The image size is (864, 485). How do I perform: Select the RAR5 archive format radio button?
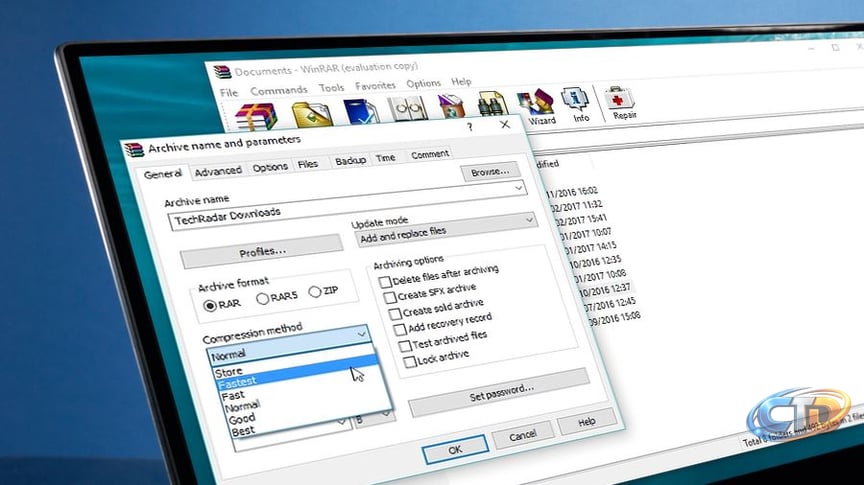(262, 299)
